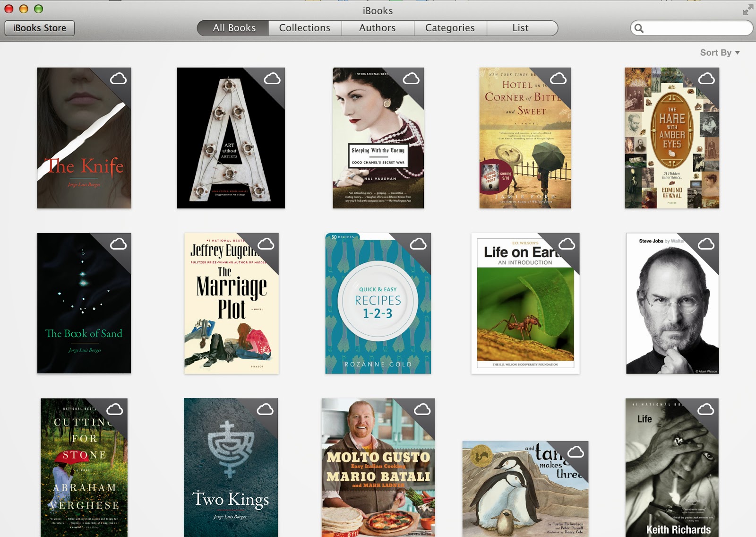
Task: Download Two Kings using its cloud icon
Action: point(265,409)
